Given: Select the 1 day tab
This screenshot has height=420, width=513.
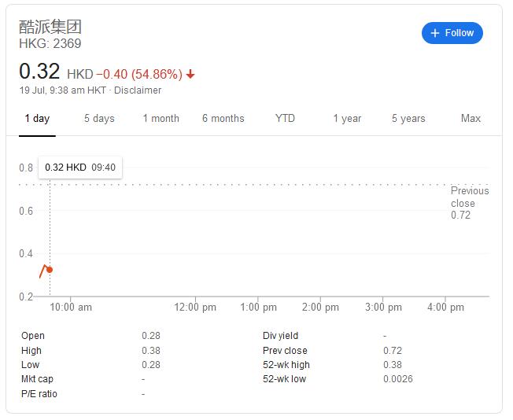Looking at the screenshot, I should pyautogui.click(x=37, y=119).
